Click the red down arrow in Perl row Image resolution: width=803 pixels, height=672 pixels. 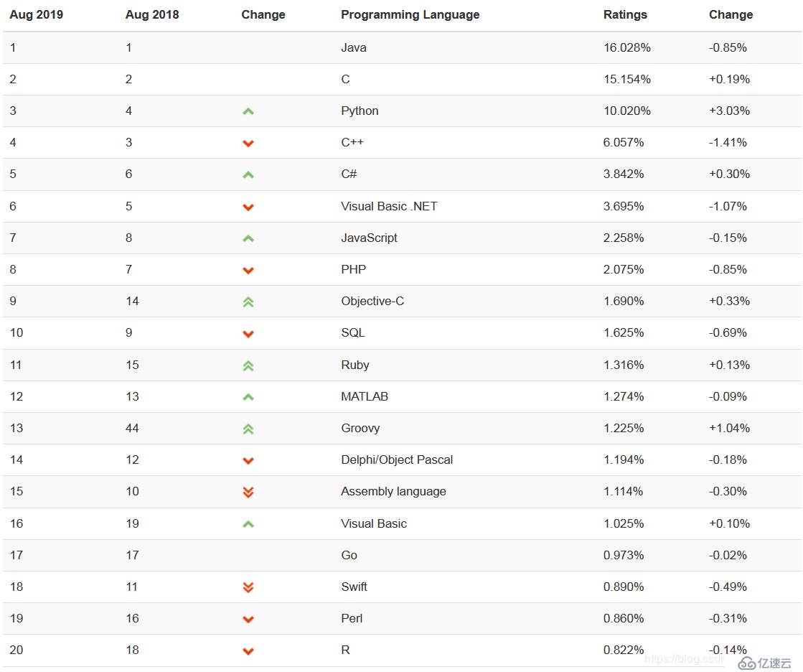248,620
